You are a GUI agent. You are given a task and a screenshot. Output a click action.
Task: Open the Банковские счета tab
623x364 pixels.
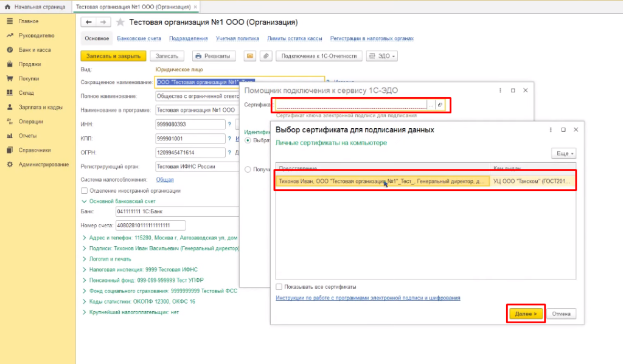coord(139,38)
